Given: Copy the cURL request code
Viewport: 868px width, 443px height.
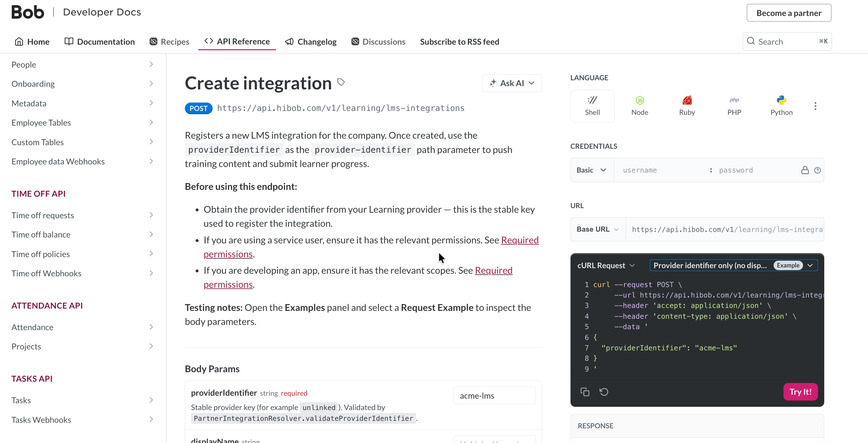Looking at the screenshot, I should click(x=585, y=392).
